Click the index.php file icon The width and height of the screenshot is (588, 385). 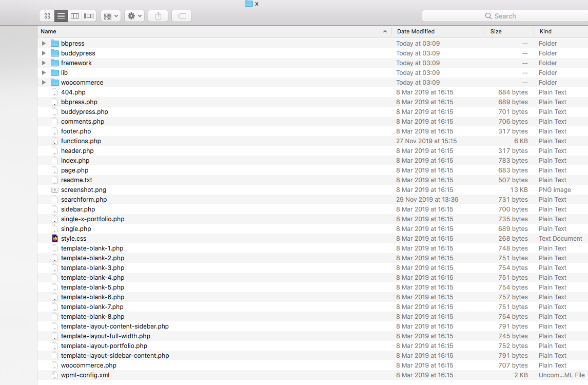coord(55,161)
